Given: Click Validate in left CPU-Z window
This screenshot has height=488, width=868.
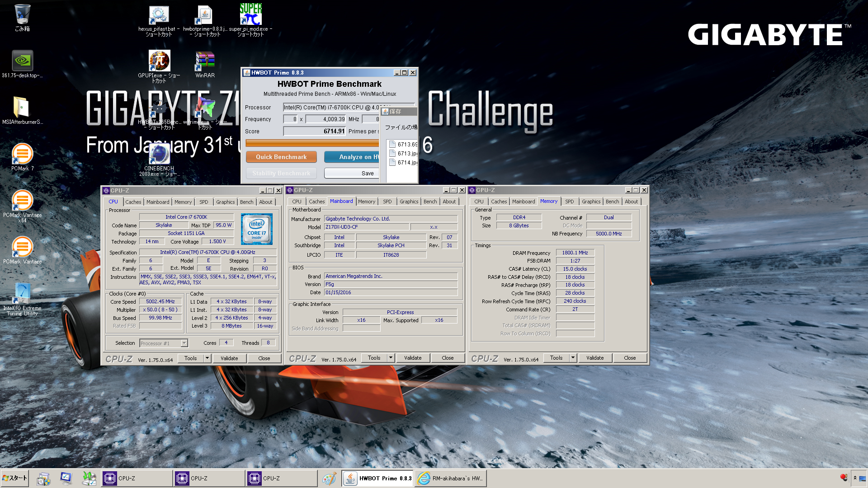Looking at the screenshot, I should 229,358.
